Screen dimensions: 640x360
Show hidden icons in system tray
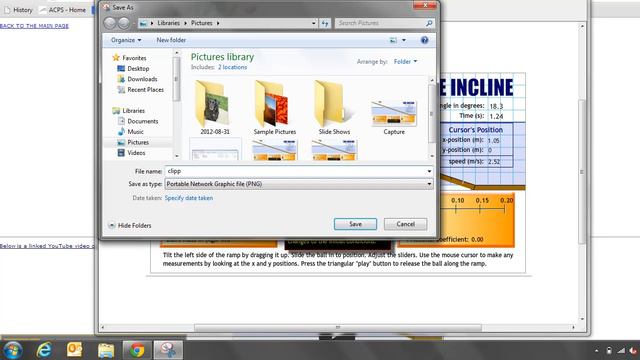click(x=596, y=351)
